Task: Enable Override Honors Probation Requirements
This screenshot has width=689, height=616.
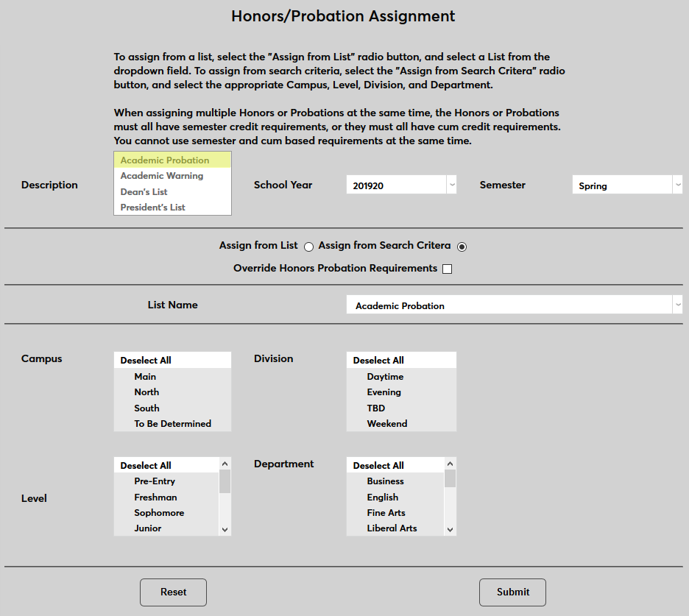Action: [447, 268]
